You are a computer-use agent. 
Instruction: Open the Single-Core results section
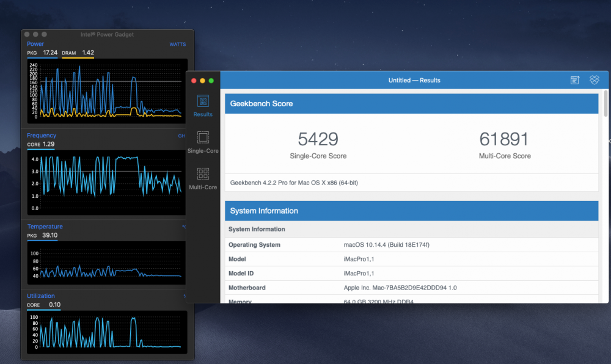click(203, 142)
